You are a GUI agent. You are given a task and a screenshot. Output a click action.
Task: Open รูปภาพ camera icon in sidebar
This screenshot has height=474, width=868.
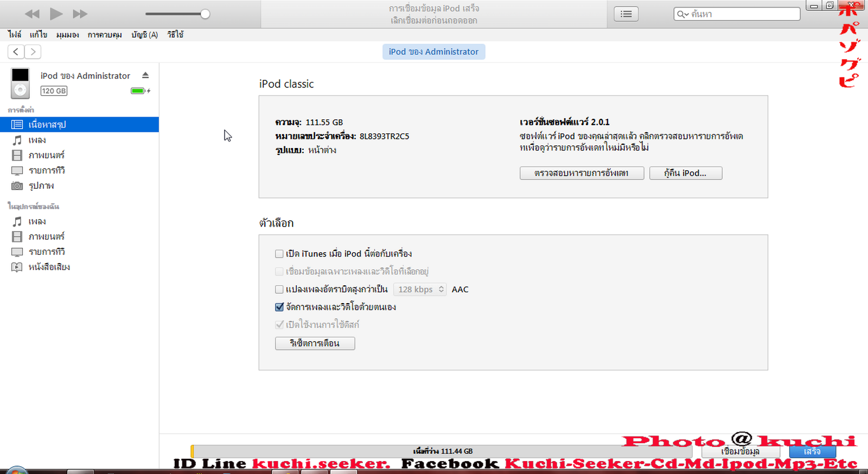click(x=17, y=185)
